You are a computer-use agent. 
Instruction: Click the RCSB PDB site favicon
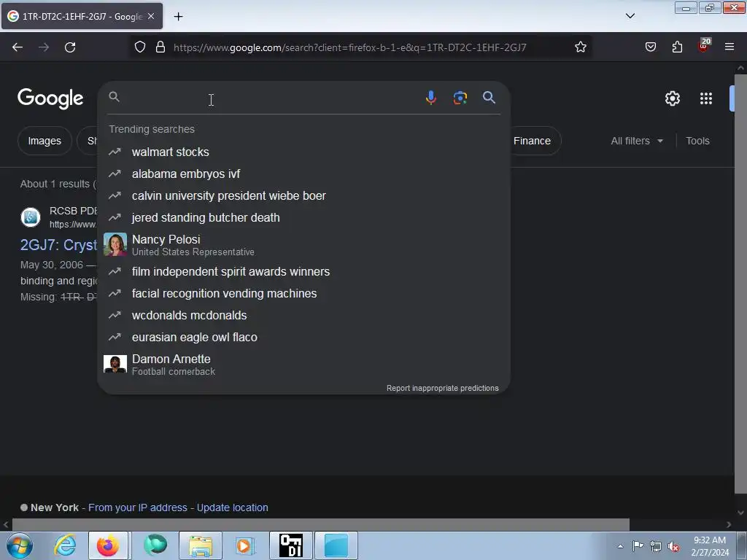31,217
